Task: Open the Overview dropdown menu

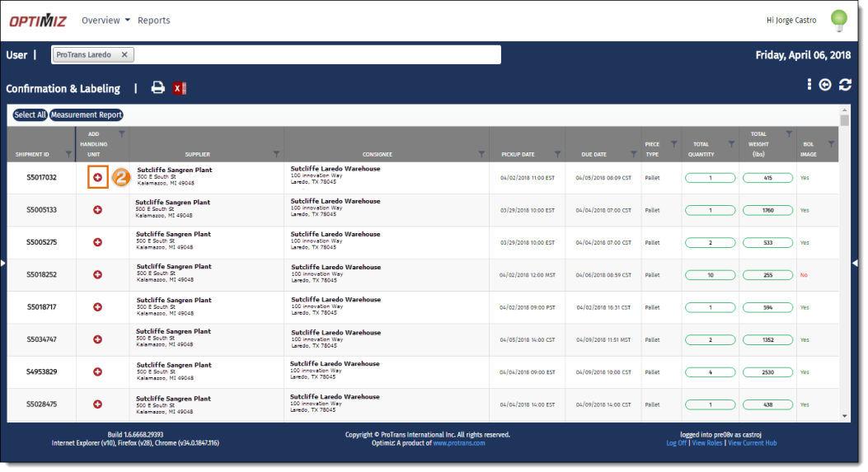Action: 106,21
